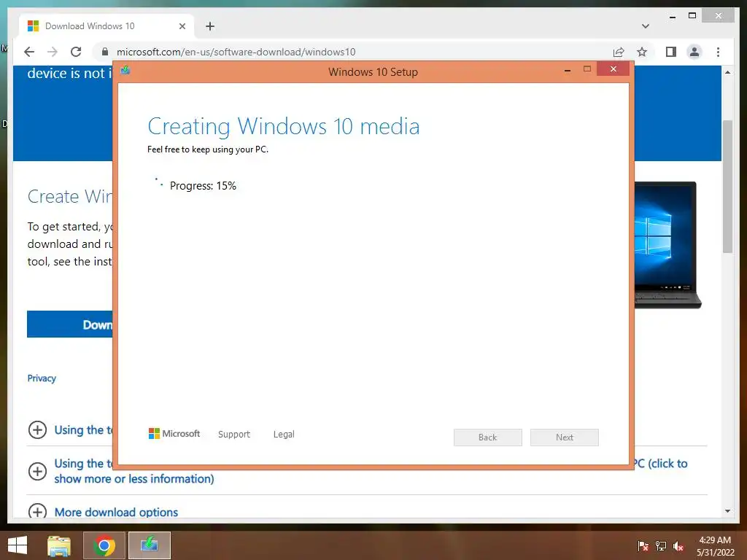Click the Chrome taskbar icon
The height and width of the screenshot is (560, 747).
click(104, 545)
